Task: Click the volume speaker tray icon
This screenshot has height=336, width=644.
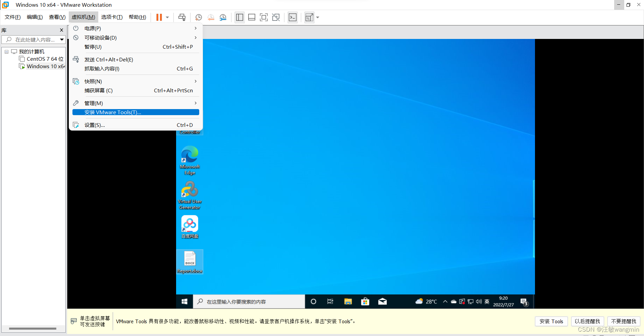Action: 479,301
